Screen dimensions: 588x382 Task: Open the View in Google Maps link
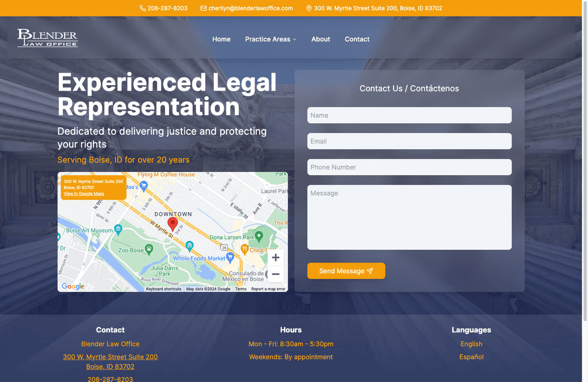point(83,193)
